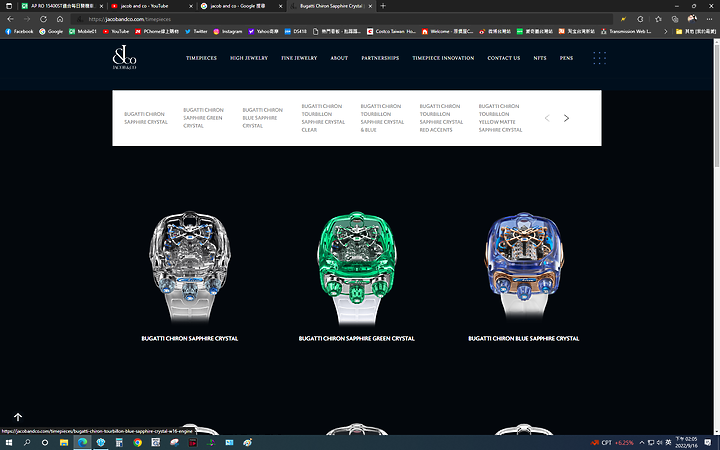Image resolution: width=720 pixels, height=450 pixels.
Task: Open PENS menu item
Action: coord(566,58)
